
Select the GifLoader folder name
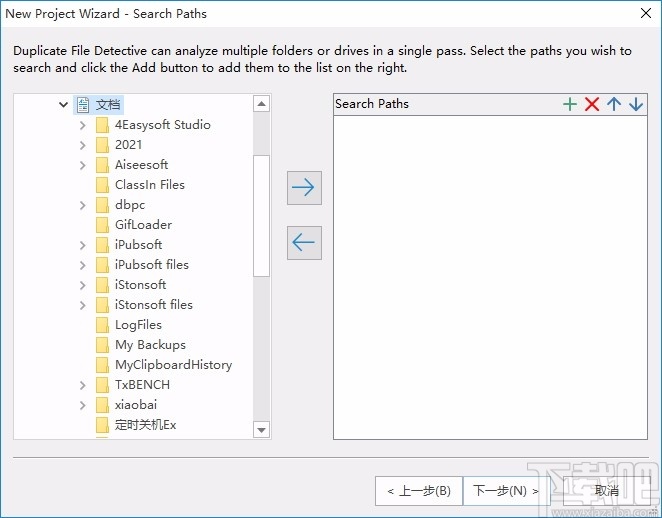144,225
